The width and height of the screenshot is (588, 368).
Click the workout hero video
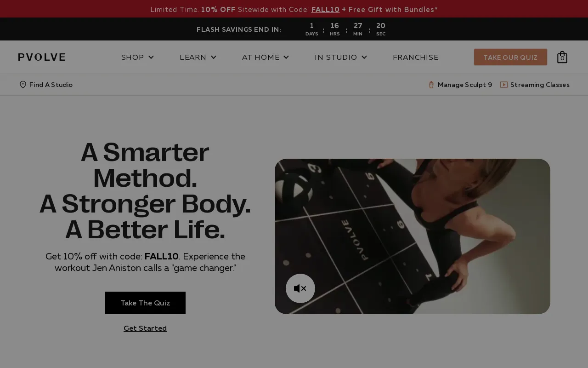413,236
